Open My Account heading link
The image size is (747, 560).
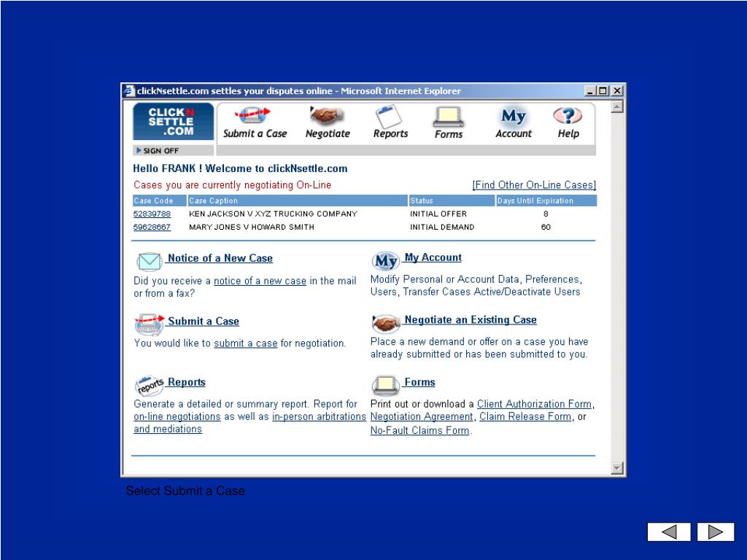coord(433,257)
